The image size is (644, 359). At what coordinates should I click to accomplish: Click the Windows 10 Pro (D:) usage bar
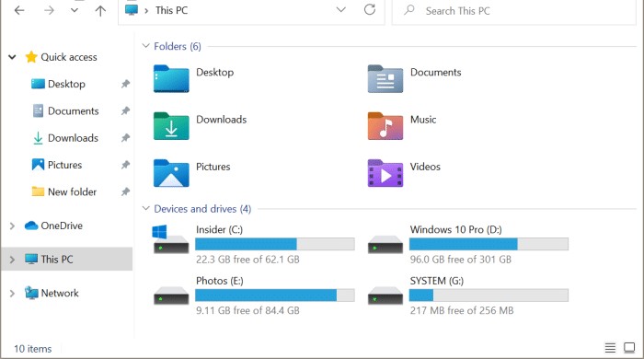click(489, 244)
